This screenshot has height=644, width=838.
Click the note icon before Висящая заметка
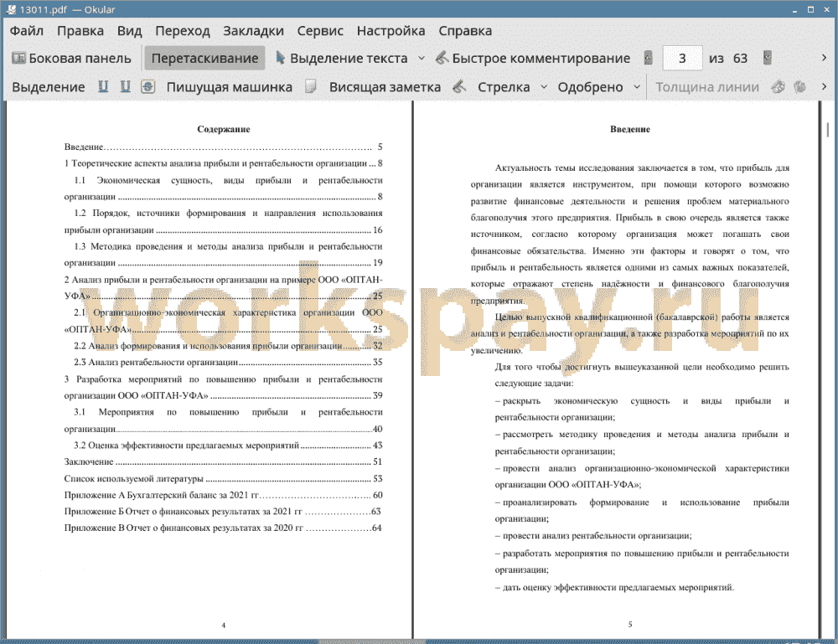(311, 86)
